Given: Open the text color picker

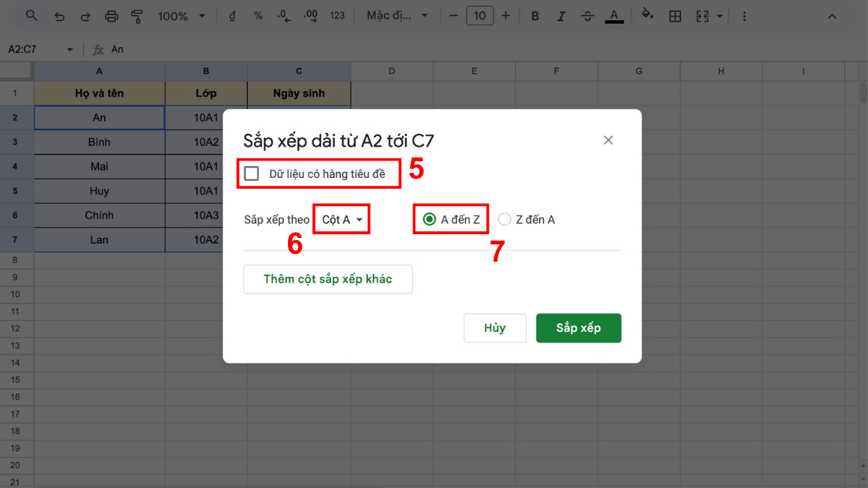Looking at the screenshot, I should click(x=614, y=16).
